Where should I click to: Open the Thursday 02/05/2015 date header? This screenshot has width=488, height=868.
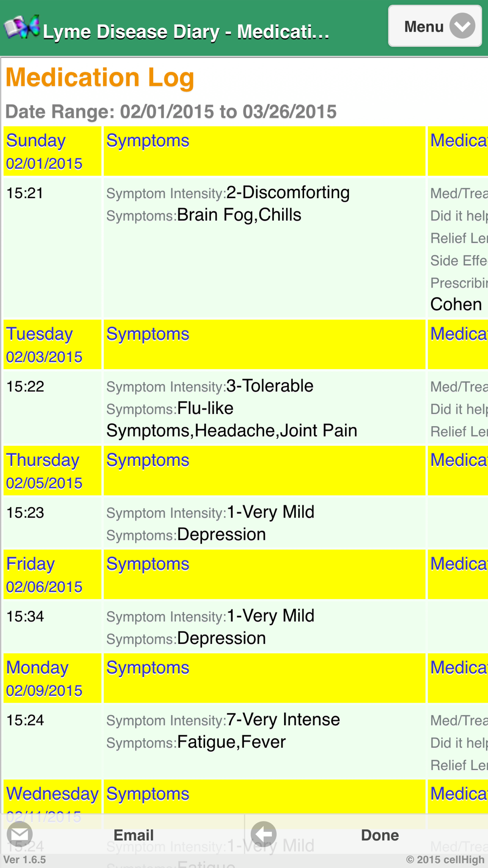(44, 471)
